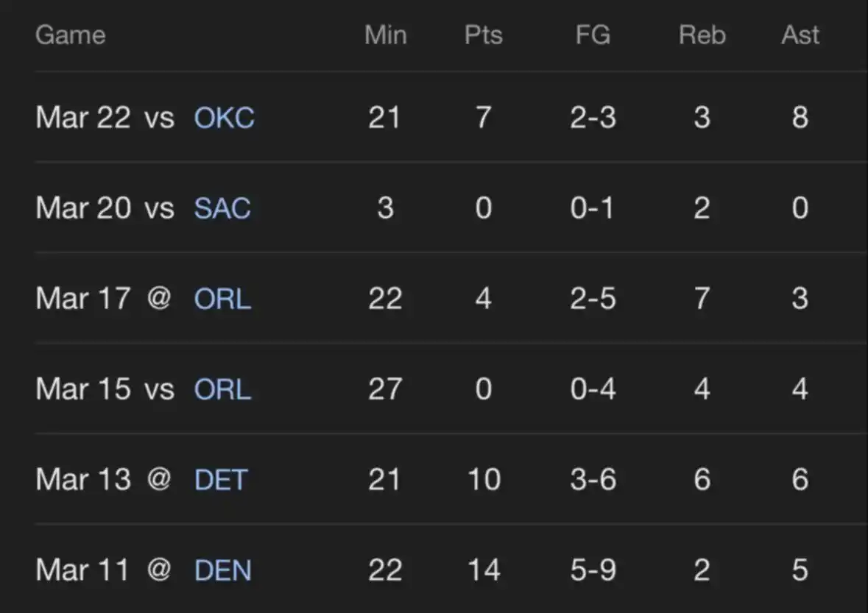Sort by the Min column header

385,35
